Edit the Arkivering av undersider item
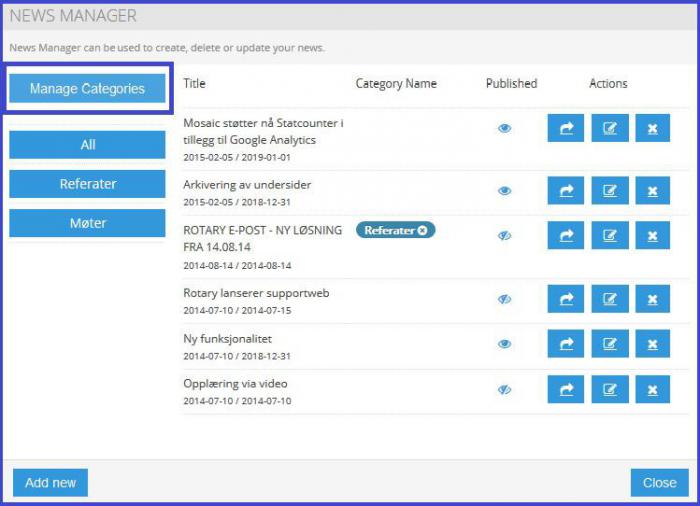Screen dimensions: 700x506 pyautogui.click(x=610, y=191)
